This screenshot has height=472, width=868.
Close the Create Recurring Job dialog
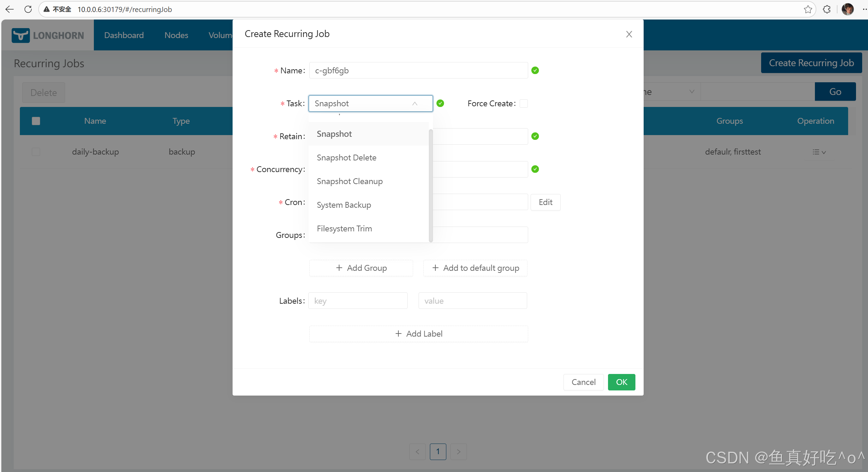[x=629, y=34]
